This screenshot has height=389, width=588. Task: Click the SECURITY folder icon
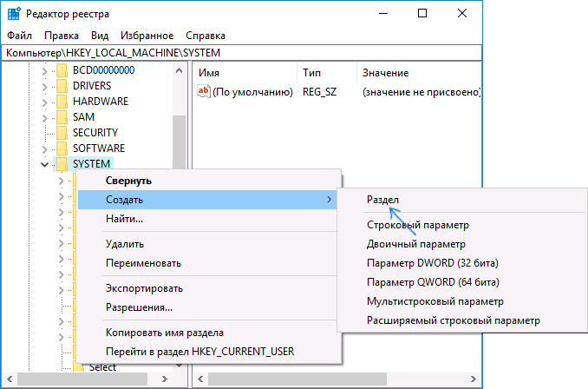click(62, 133)
